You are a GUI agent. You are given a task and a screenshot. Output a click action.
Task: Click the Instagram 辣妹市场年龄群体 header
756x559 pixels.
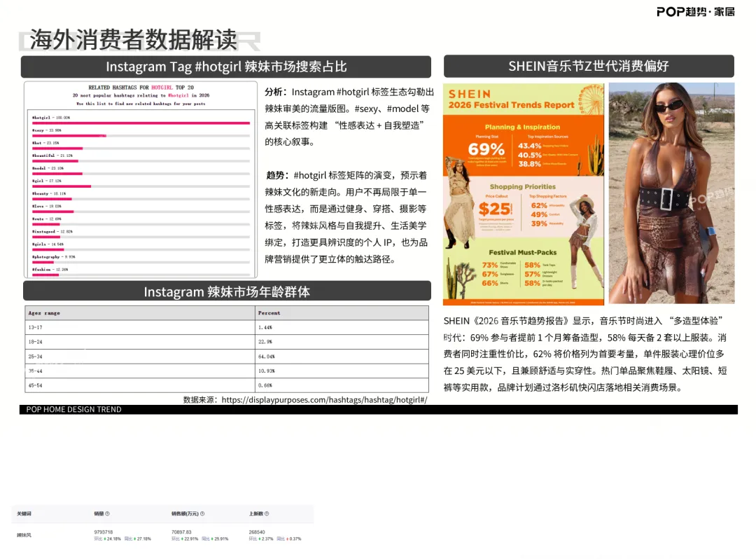point(227,291)
